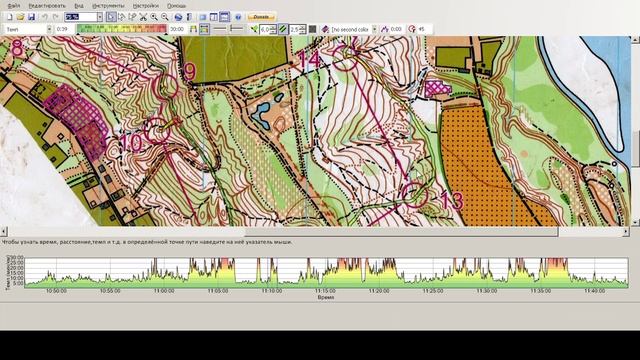This screenshot has height=360, width=640.
Task: Select the scissors cut route tool
Action: (x=143, y=17)
